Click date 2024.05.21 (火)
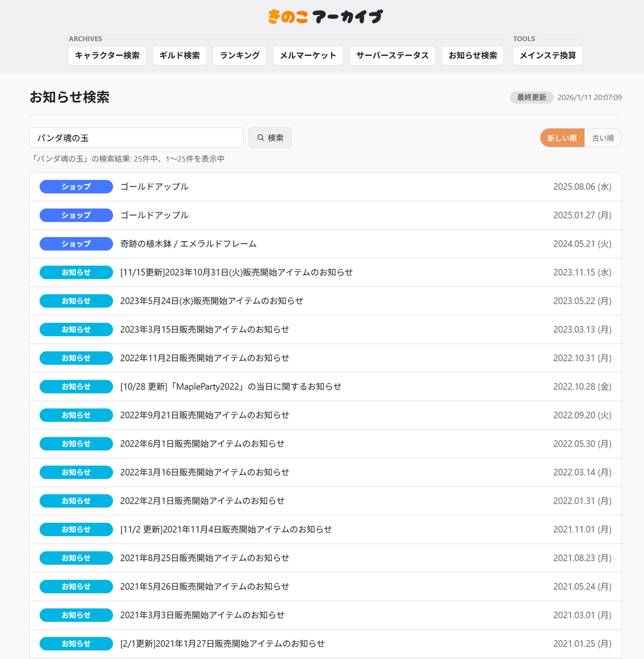Viewport: 644px width, 659px height. 582,244
